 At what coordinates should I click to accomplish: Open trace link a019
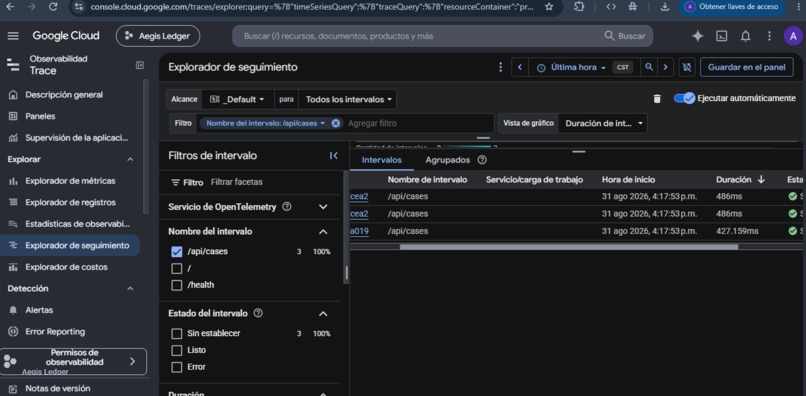pyautogui.click(x=359, y=231)
